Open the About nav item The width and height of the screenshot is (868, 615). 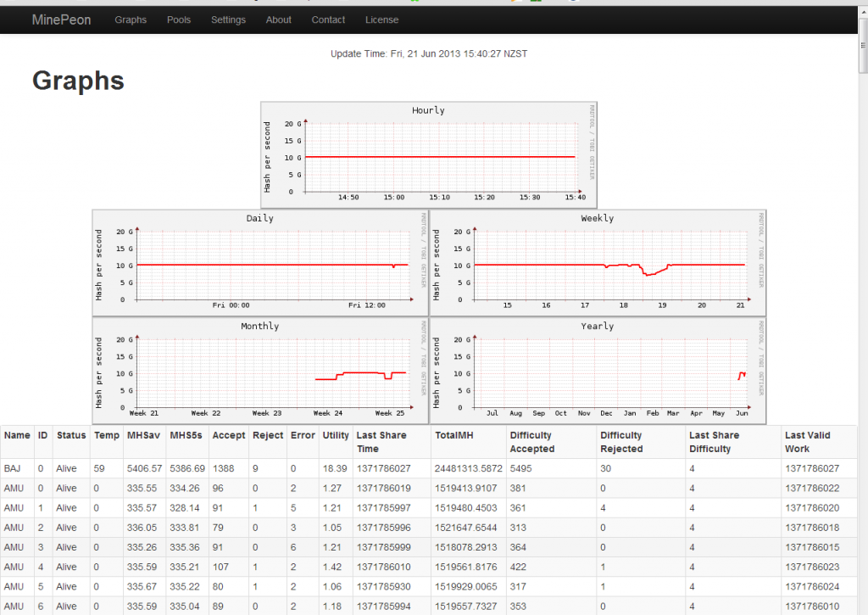(278, 20)
